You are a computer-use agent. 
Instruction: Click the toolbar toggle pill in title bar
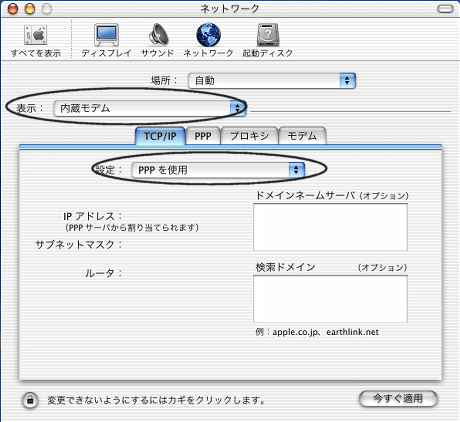tap(445, 9)
